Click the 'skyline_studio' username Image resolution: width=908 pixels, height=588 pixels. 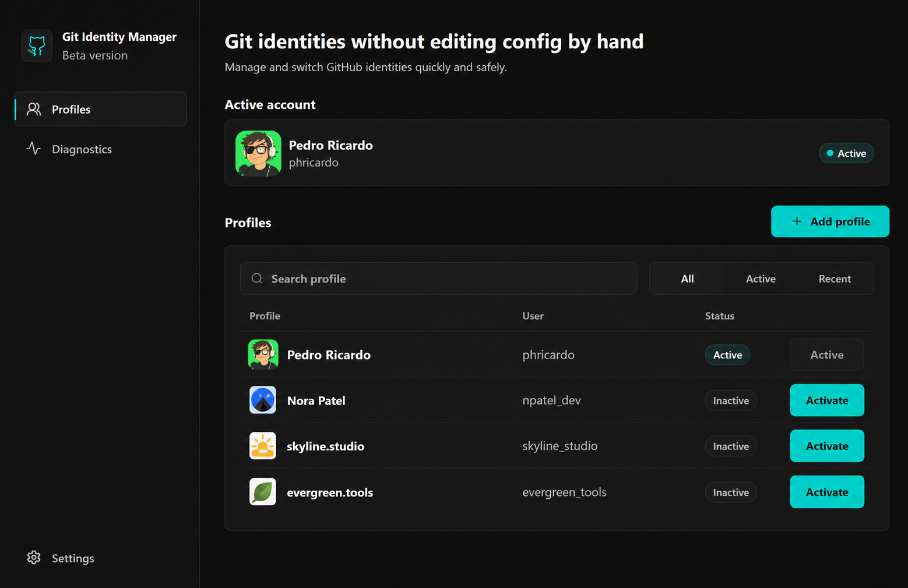click(x=560, y=446)
